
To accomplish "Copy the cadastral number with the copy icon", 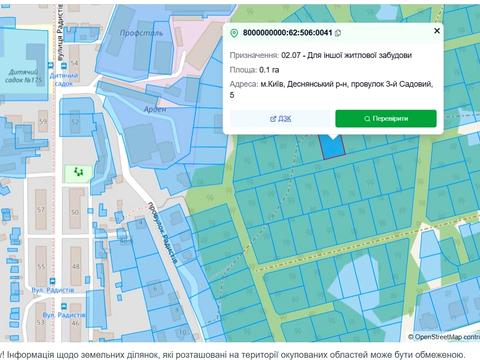I will coord(338,33).
